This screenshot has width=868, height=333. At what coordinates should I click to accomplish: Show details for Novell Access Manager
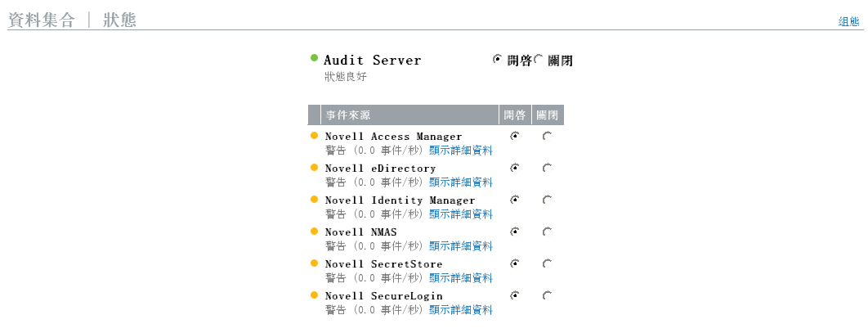[x=461, y=150]
